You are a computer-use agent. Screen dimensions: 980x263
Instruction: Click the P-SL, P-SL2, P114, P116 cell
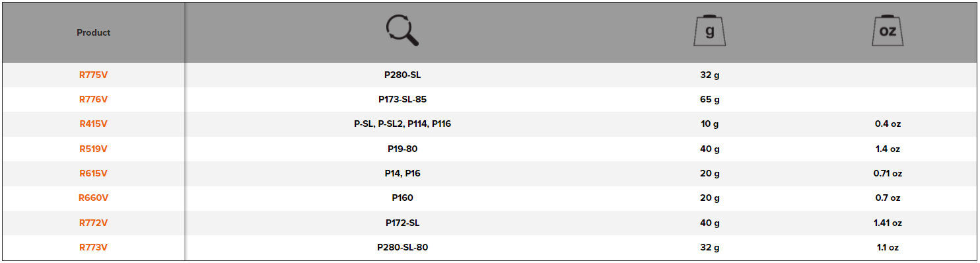coord(402,124)
